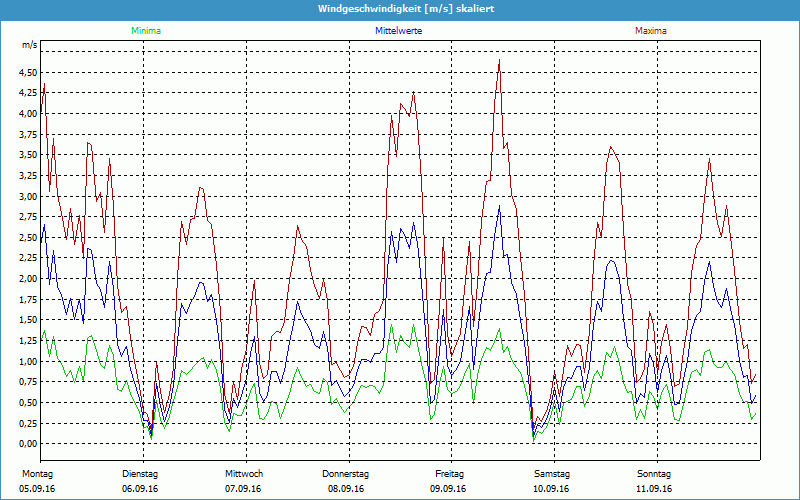Click the m/s unit label above y-axis
800x500 pixels.
tap(30, 45)
